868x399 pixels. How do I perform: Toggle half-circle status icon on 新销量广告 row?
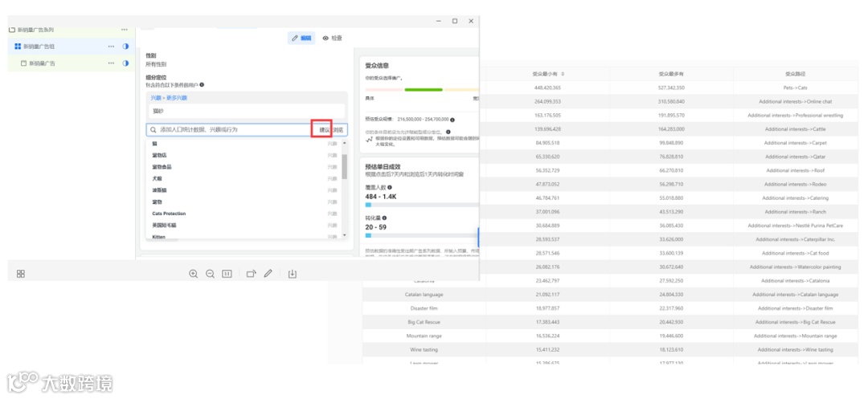click(125, 63)
